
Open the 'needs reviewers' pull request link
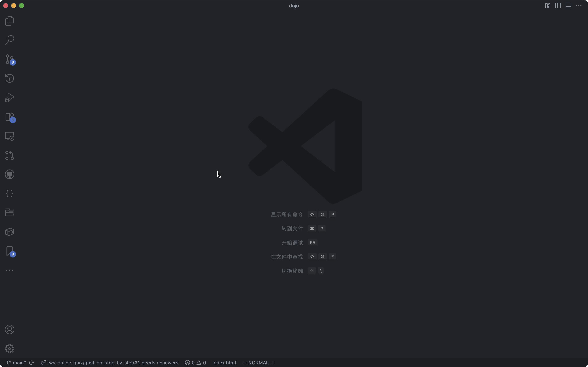click(x=109, y=363)
